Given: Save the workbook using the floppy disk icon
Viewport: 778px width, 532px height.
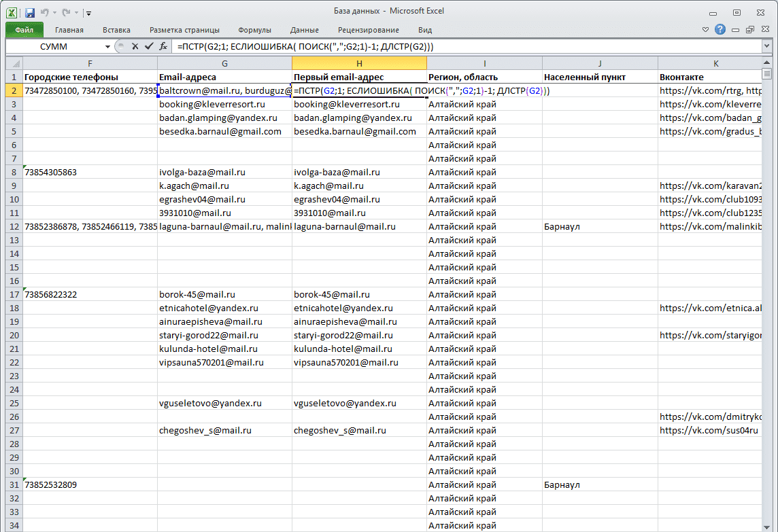Looking at the screenshot, I should [x=30, y=12].
